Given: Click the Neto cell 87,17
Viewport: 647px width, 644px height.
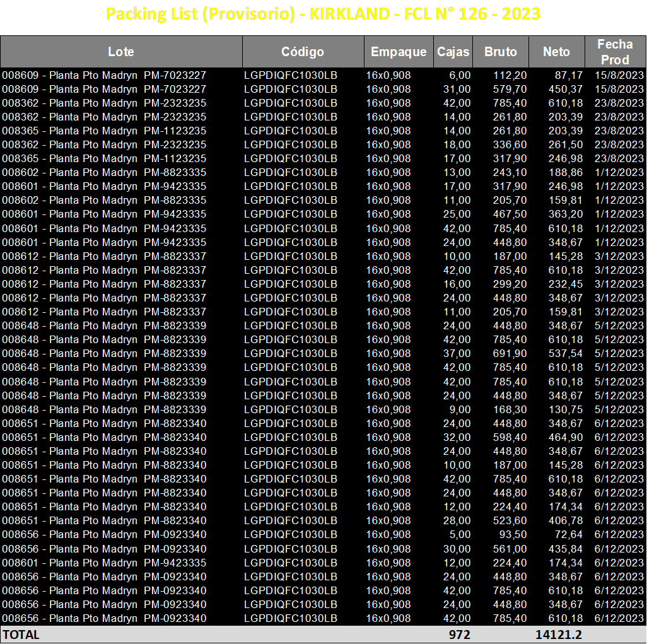Looking at the screenshot, I should pyautogui.click(x=569, y=75).
